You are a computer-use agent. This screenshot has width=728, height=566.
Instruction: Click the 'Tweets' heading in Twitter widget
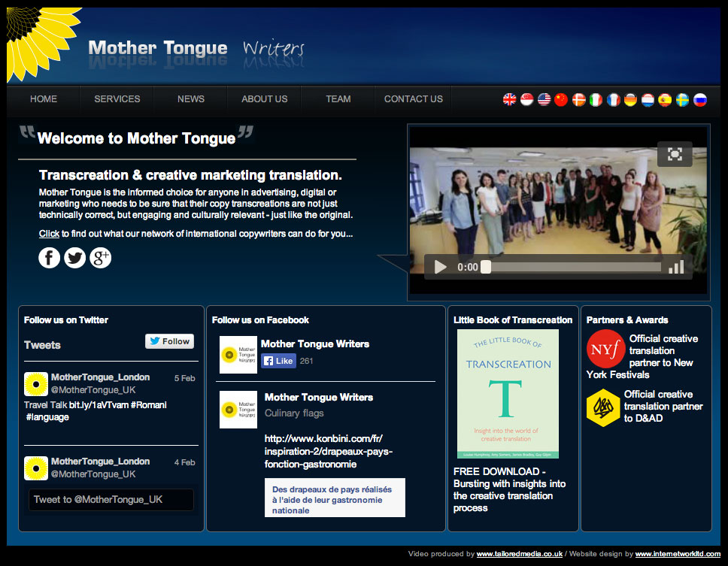pos(42,345)
